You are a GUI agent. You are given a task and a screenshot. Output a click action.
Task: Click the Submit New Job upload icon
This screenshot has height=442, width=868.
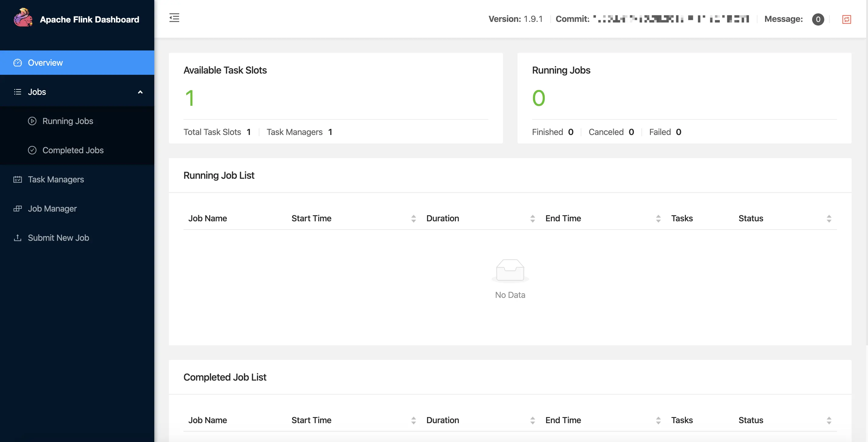(x=17, y=238)
